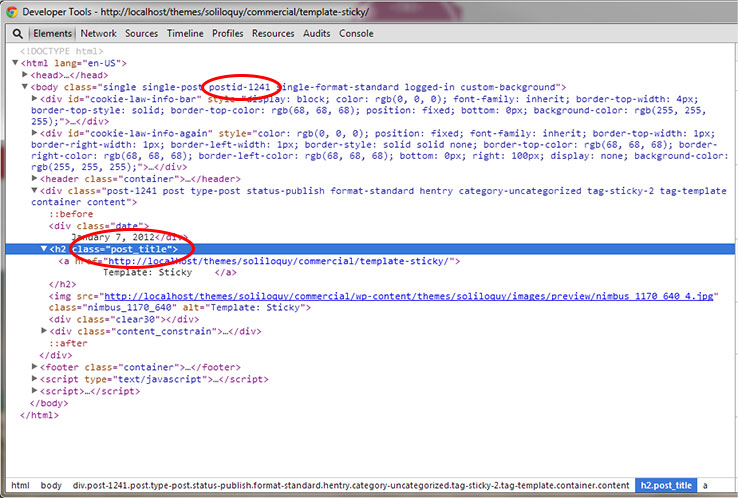This screenshot has width=738, height=498.
Task: Click the January 7, 2012 text
Action: coord(113,237)
